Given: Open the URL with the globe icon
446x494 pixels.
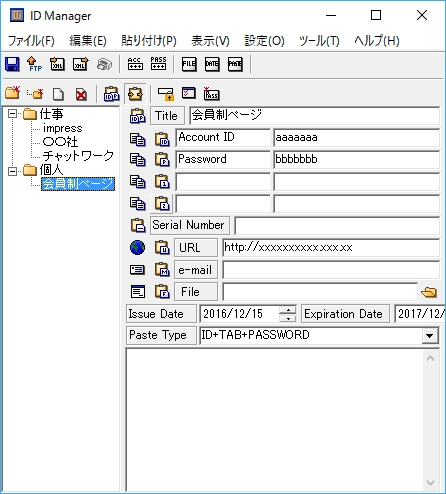Looking at the screenshot, I should click(x=137, y=248).
